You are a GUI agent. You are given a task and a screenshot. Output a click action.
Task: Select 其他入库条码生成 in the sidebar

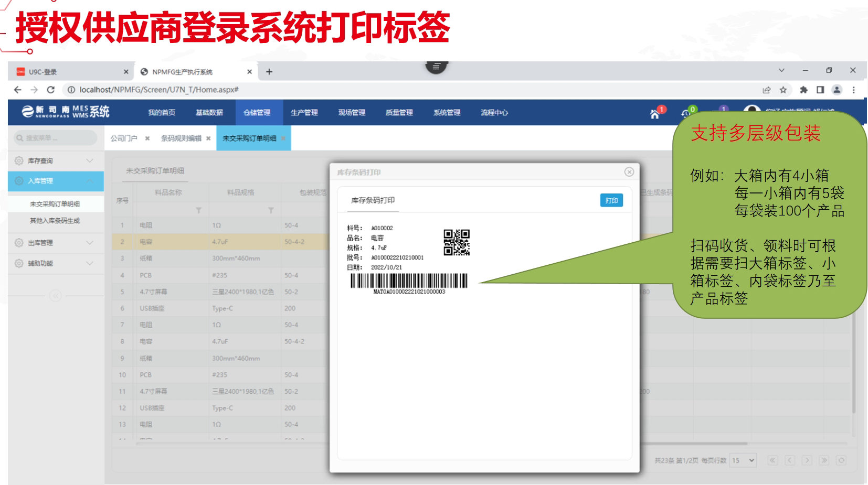[55, 221]
